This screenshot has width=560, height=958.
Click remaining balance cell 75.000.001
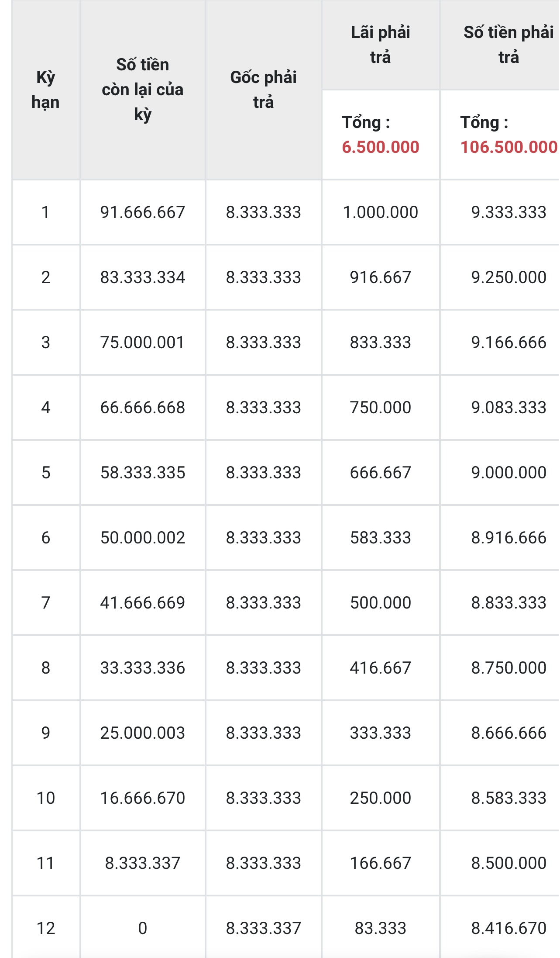point(142,342)
